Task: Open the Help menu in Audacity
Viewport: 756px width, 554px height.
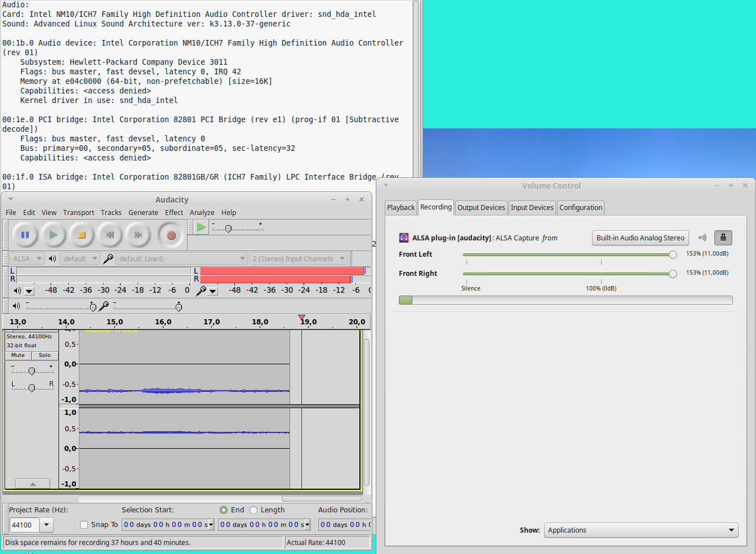Action: click(x=229, y=213)
